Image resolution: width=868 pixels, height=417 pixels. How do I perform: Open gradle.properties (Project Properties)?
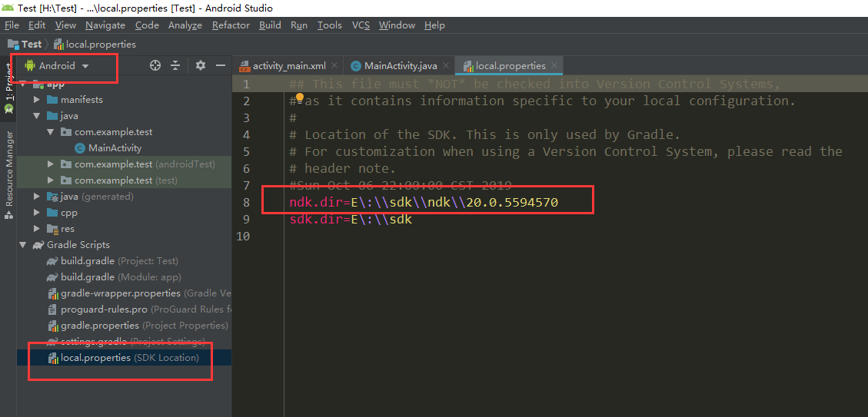click(138, 325)
